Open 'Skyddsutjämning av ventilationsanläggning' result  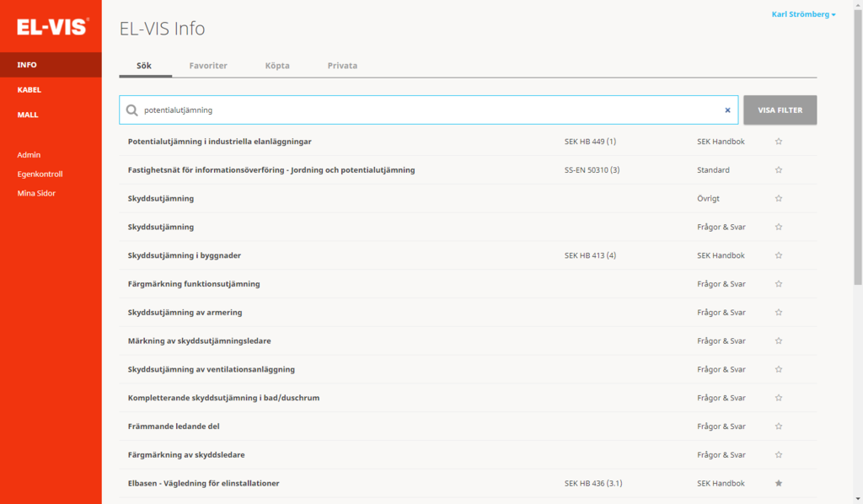(x=212, y=369)
